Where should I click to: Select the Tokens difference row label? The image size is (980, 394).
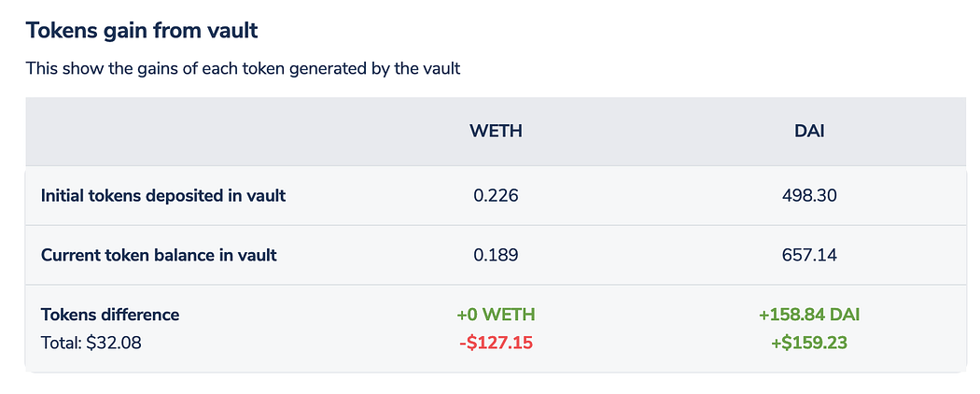click(x=110, y=315)
